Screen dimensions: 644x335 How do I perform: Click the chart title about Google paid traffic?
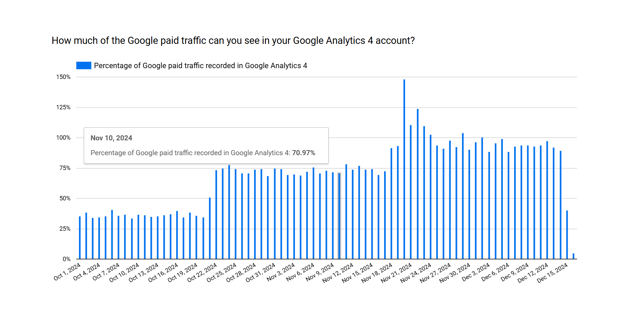(x=233, y=40)
